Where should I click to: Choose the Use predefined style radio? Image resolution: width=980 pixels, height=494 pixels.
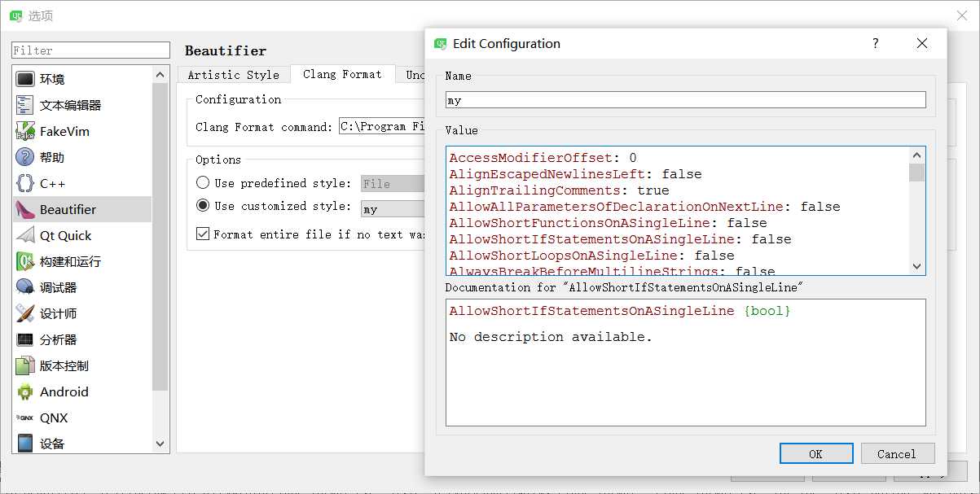click(x=203, y=183)
